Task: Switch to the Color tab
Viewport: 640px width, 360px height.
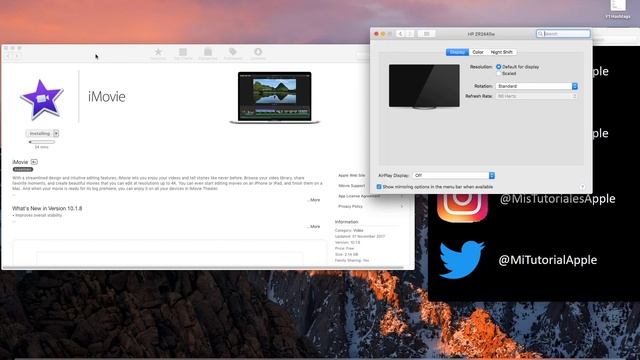Action: tap(478, 52)
